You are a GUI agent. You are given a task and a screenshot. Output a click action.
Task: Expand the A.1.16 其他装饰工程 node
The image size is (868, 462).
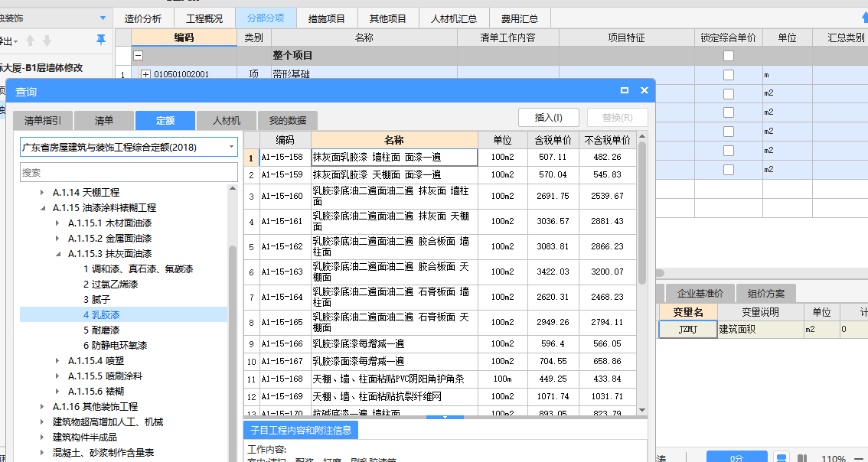click(43, 407)
